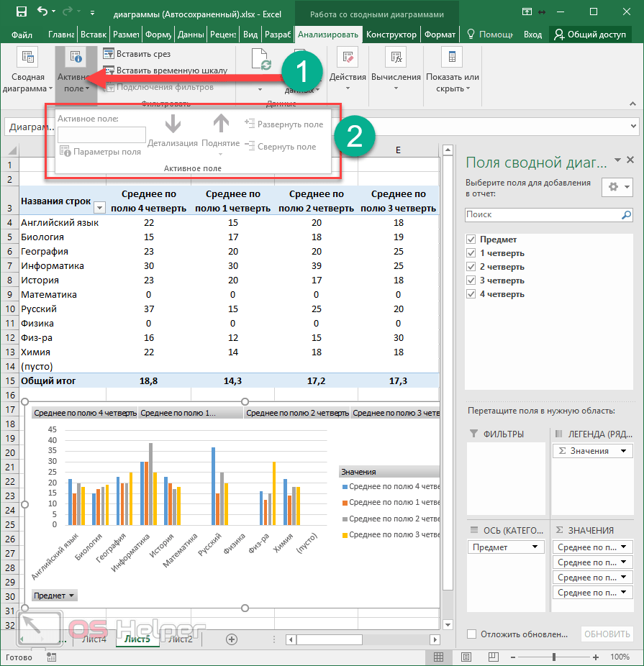
Task: Click the Save icon in title bar
Action: (x=21, y=12)
